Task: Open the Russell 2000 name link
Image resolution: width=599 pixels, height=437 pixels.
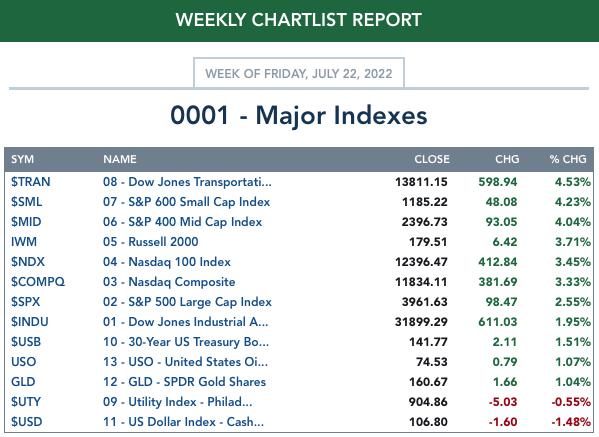Action: 151,242
